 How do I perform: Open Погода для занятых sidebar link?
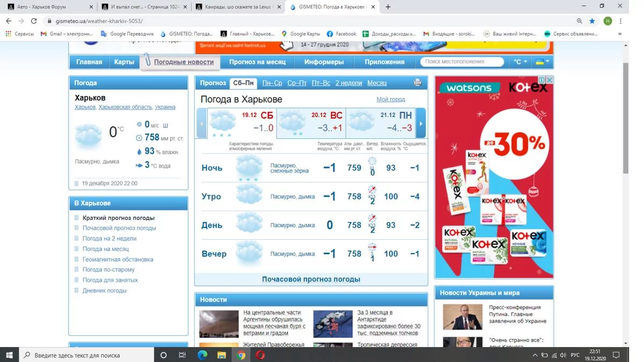pyautogui.click(x=110, y=280)
